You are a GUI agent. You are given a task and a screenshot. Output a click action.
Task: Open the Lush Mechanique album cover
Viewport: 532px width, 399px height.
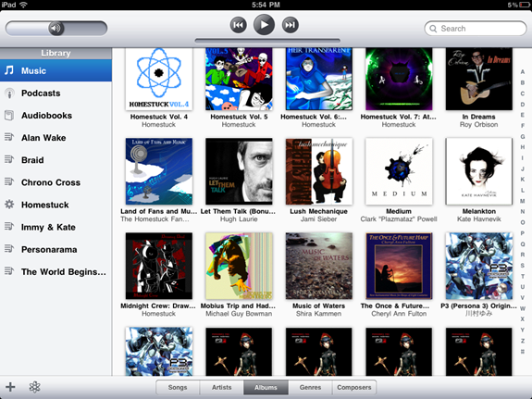click(319, 171)
